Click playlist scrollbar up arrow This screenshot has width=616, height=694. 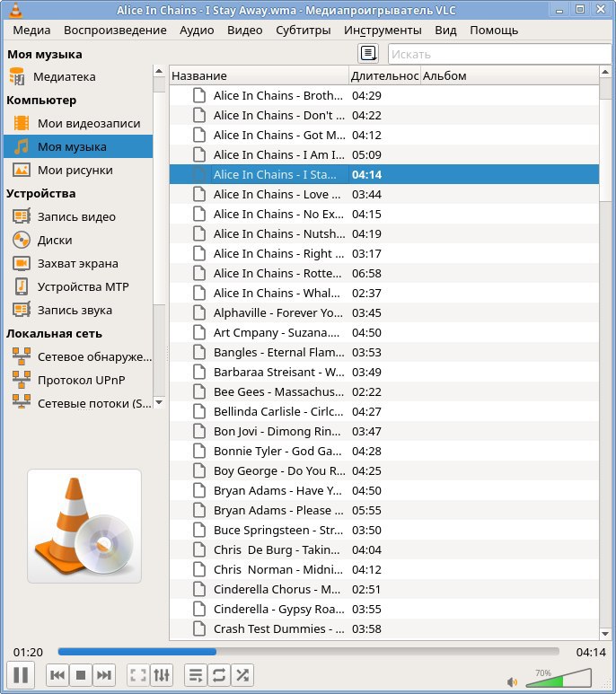[605, 72]
